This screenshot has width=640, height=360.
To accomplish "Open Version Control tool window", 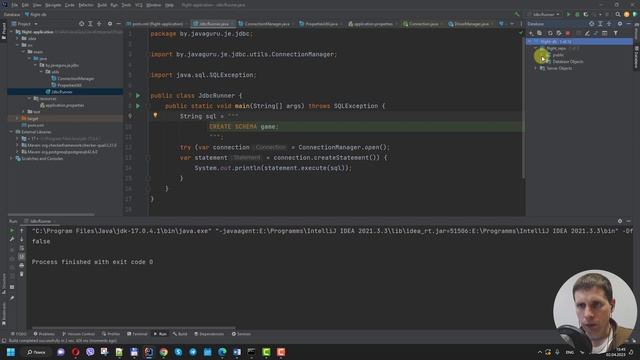I will click(78, 334).
